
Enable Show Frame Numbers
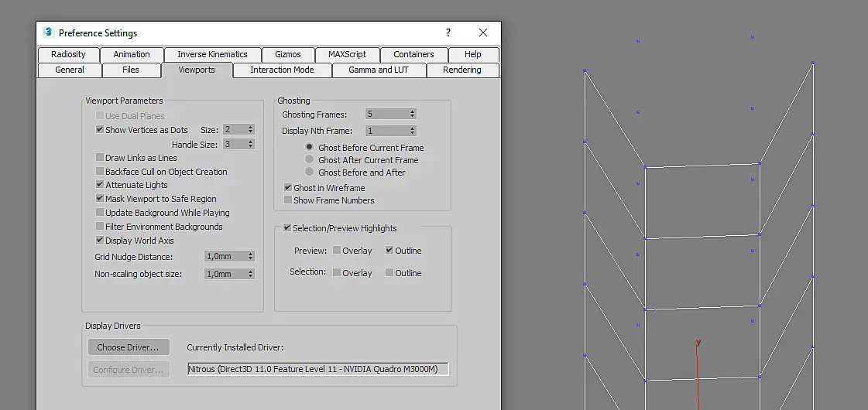tap(288, 200)
